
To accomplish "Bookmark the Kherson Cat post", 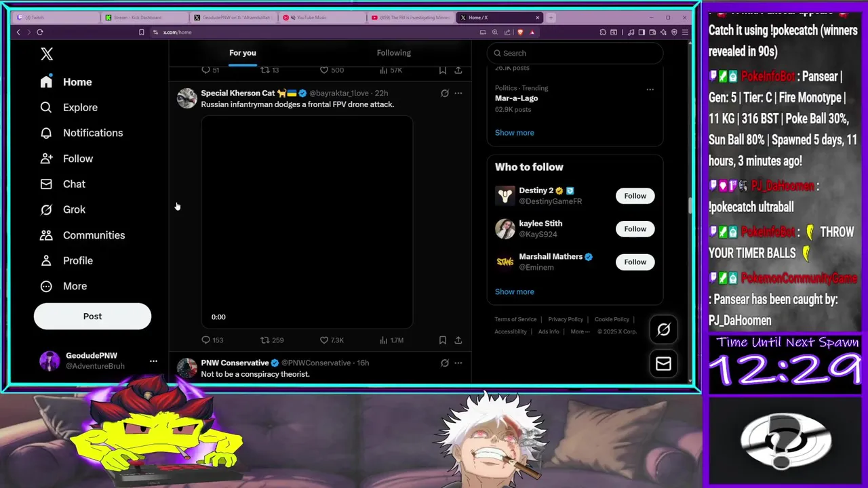I will coord(443,340).
